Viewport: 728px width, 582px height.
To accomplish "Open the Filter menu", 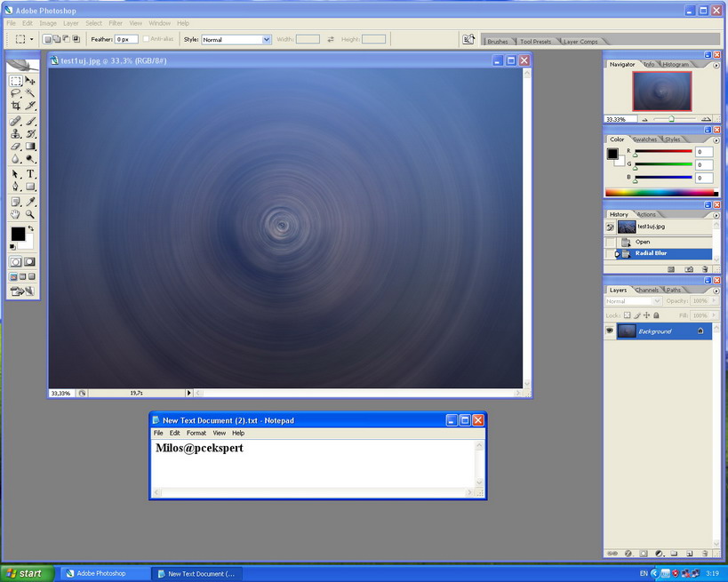I will coord(116,23).
